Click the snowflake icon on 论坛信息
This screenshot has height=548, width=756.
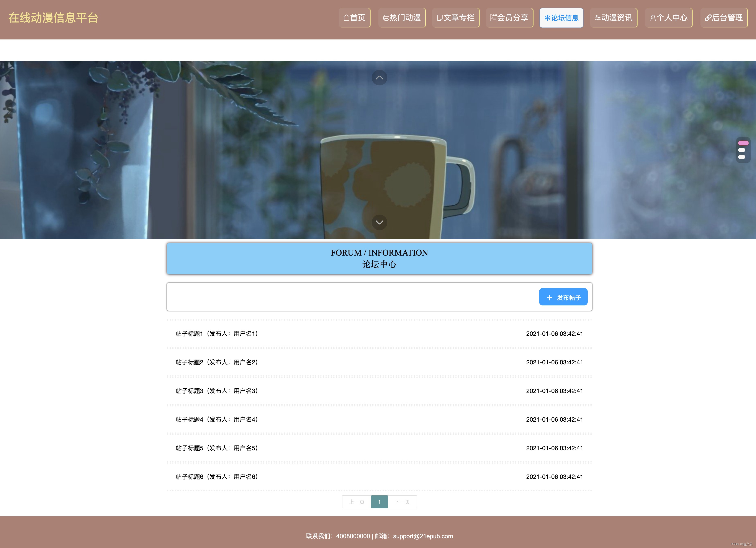coord(547,18)
